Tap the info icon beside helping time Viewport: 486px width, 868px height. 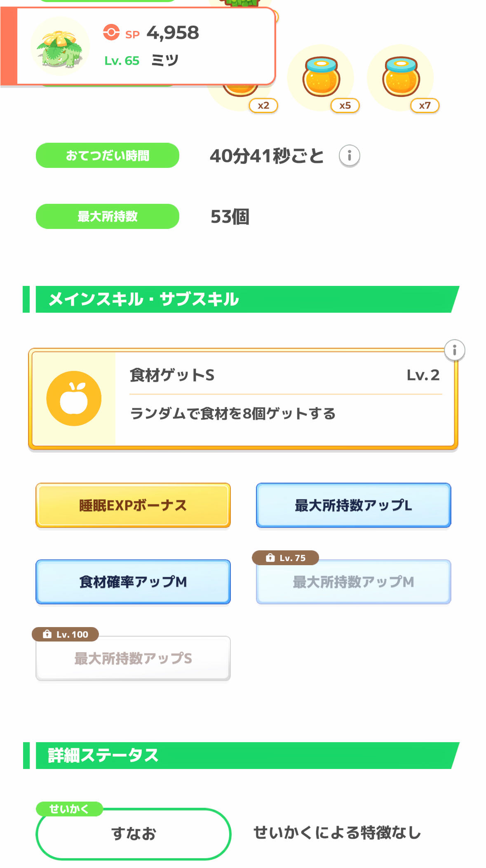coord(349,156)
